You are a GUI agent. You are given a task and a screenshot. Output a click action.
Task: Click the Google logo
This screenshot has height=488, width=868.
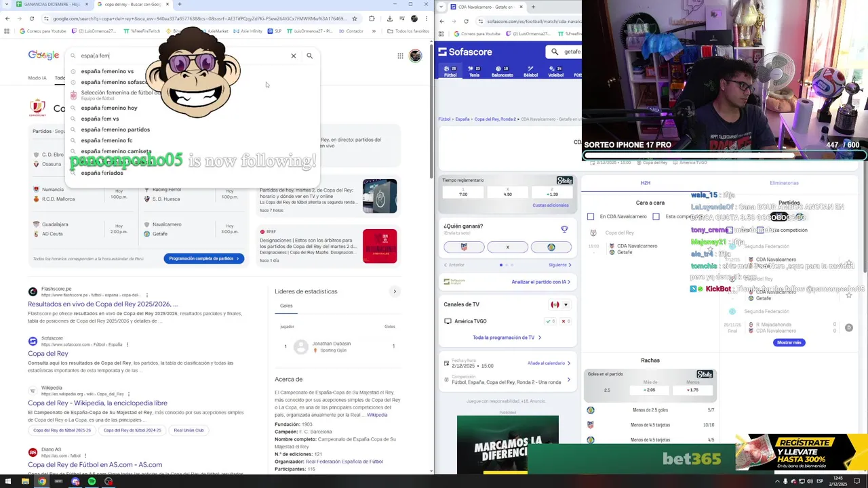tap(43, 56)
